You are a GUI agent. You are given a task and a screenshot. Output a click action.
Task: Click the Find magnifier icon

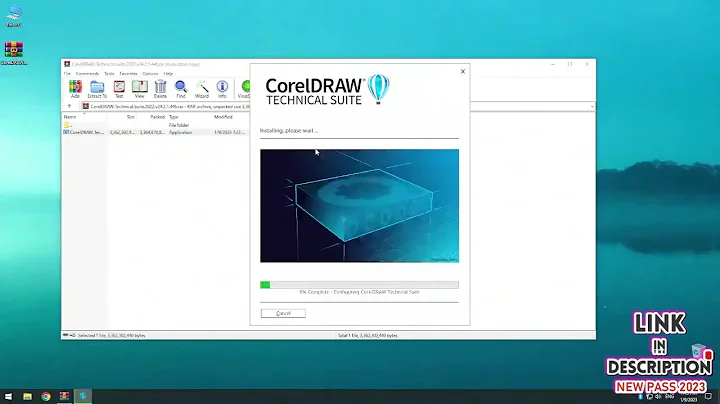(x=181, y=89)
